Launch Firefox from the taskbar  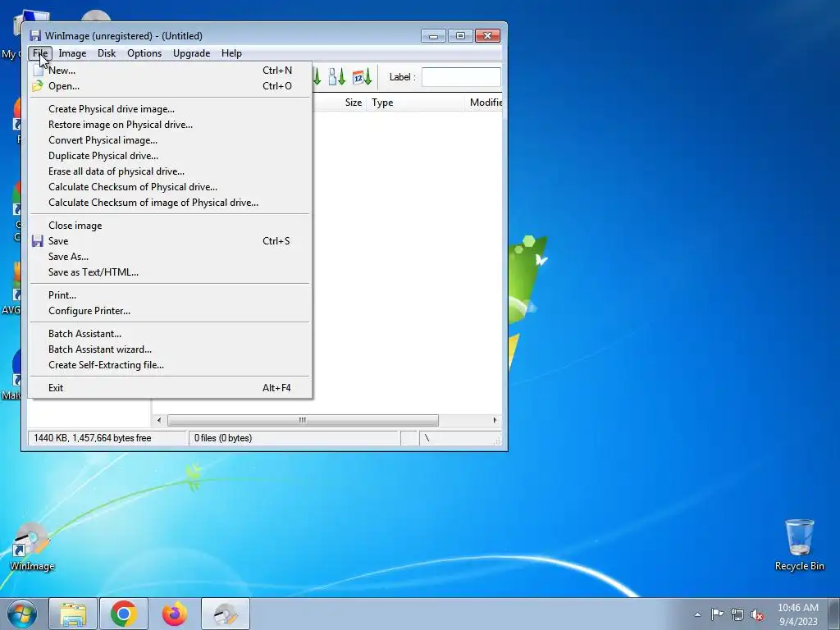(x=175, y=614)
